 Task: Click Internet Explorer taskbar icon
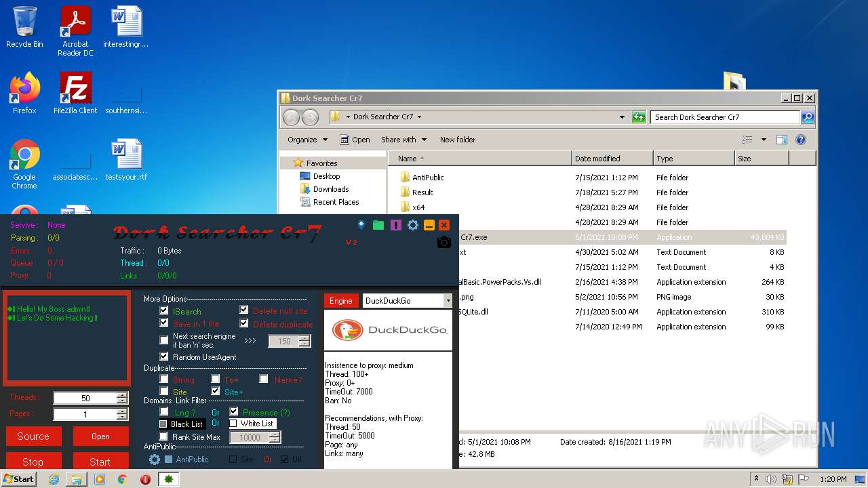[54, 479]
